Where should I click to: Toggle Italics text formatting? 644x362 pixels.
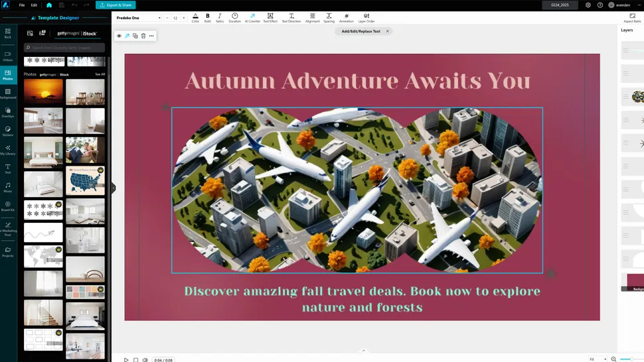(x=220, y=17)
